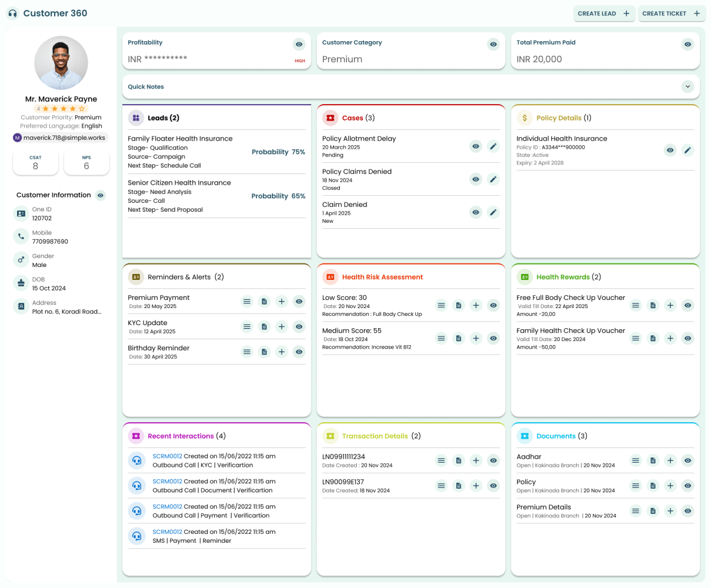Image resolution: width=711 pixels, height=588 pixels.
Task: Reveal the masked Profitability amount
Action: coord(299,44)
